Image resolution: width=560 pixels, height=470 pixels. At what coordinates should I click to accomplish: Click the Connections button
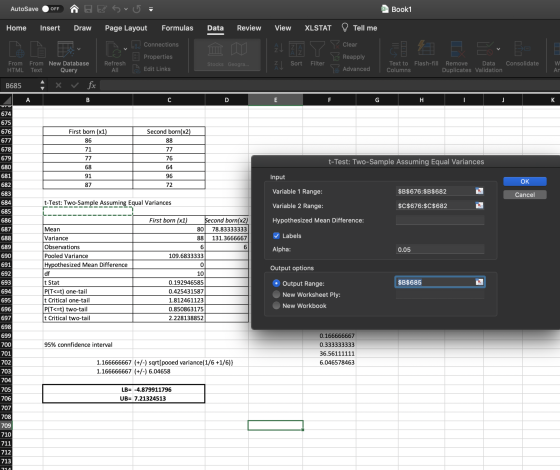[x=155, y=45]
